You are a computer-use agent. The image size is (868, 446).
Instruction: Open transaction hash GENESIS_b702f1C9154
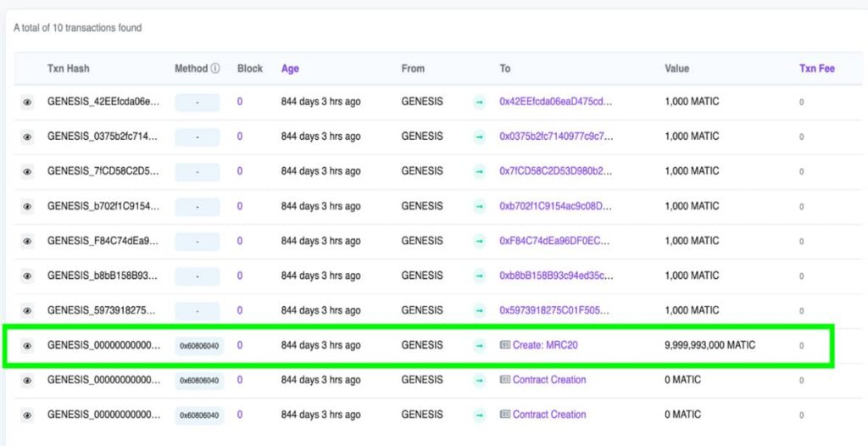coord(104,206)
